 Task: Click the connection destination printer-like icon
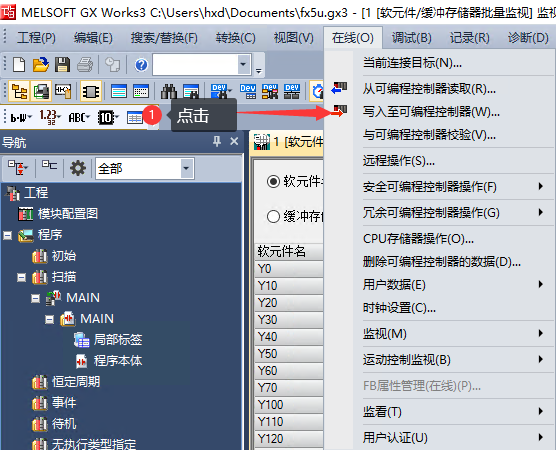41,91
